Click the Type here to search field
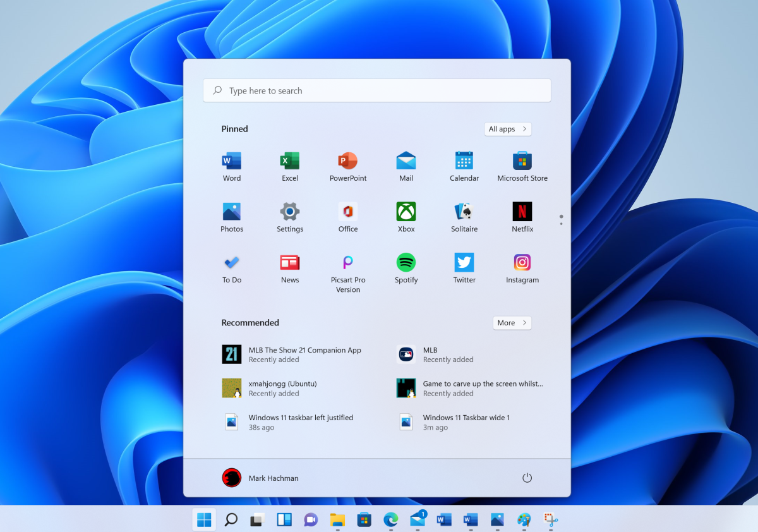Viewport: 758px width, 532px height. 376,90
